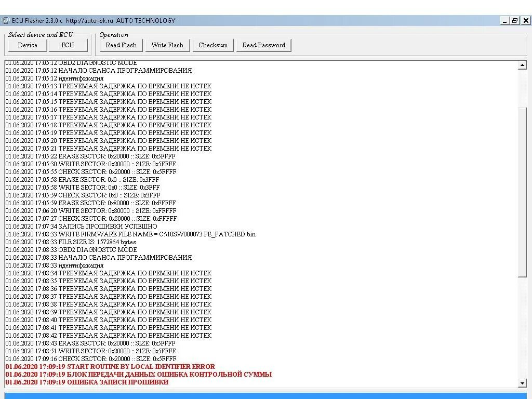Restore the ECU Flasher window size
This screenshot has width=532, height=399.
coord(515,20)
